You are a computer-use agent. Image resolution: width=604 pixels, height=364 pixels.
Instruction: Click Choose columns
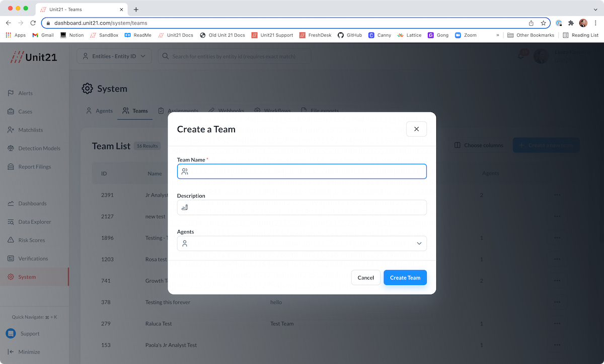[478, 145]
